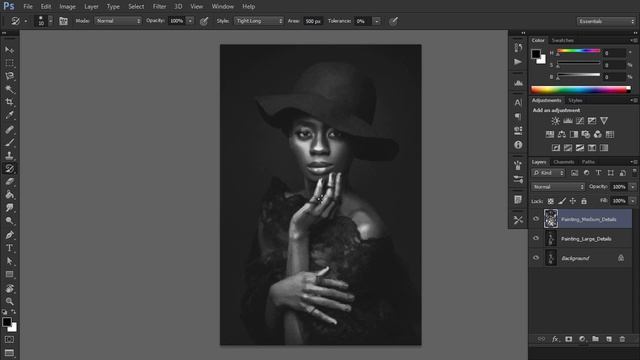Select the Magic Wand tool
The height and width of the screenshot is (360, 640).
click(9, 89)
